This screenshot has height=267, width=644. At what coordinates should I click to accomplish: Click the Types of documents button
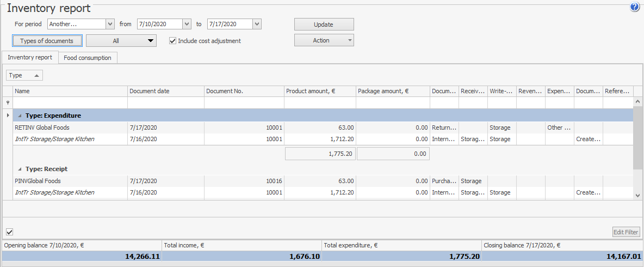point(47,41)
